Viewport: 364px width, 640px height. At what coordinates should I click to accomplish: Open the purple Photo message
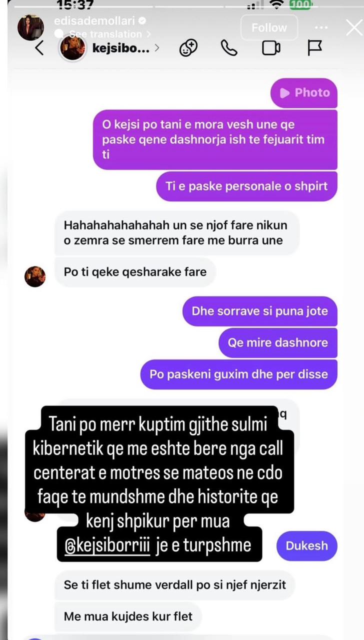coord(304,92)
